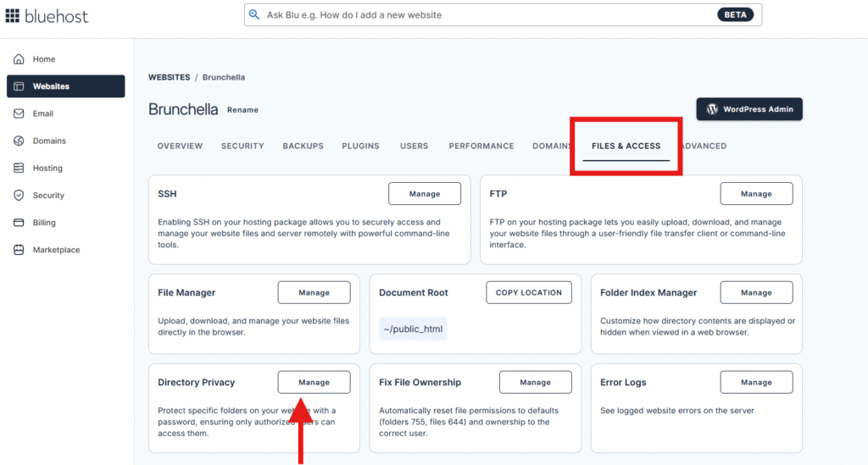Open Domains from the sidebar
The image size is (868, 465).
click(66, 141)
